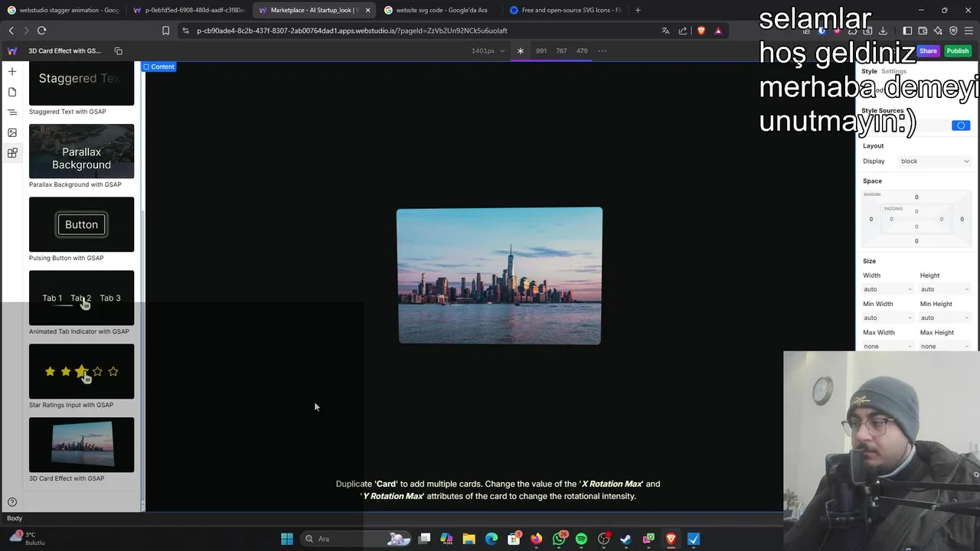Viewport: 980px width, 551px height.
Task: Close the Marketplace browser tab
Action: 367,10
